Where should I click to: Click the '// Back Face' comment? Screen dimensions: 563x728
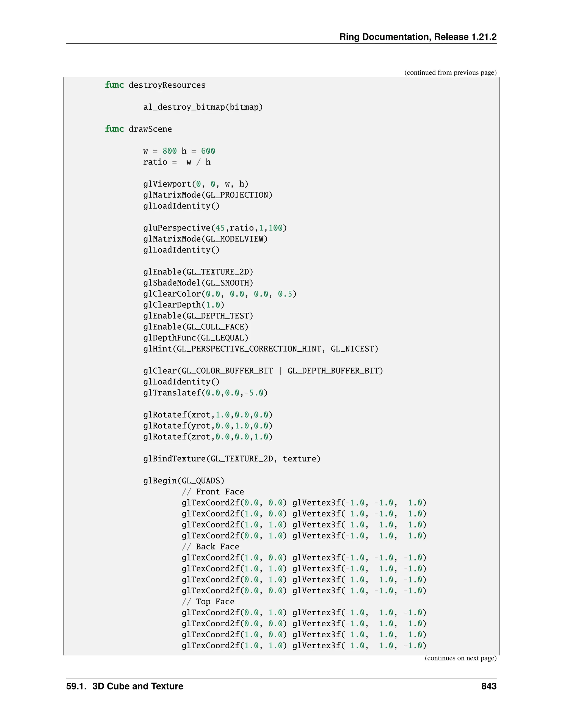coord(211,547)
